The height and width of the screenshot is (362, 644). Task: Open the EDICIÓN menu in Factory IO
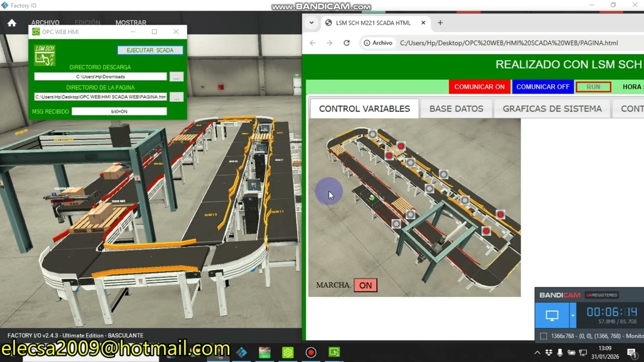[x=88, y=23]
